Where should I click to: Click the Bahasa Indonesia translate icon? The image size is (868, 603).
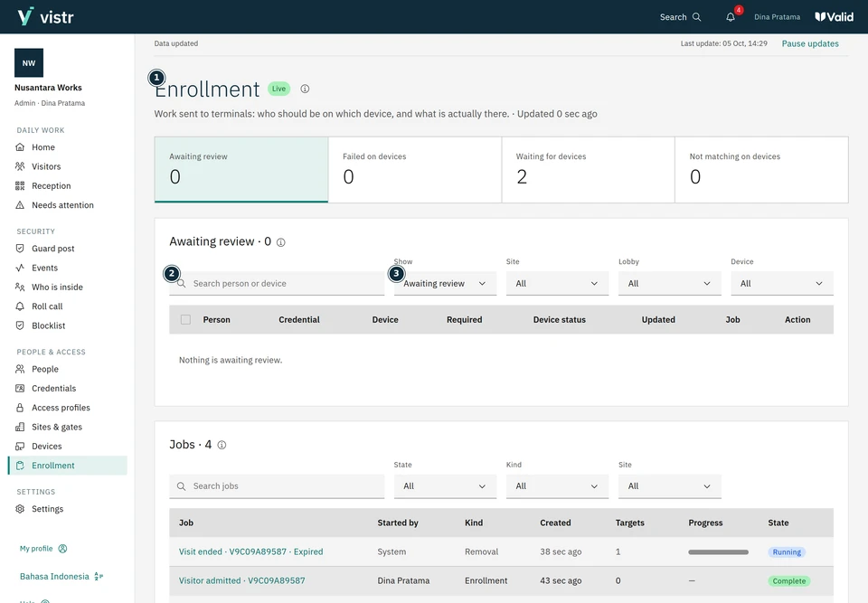99,577
